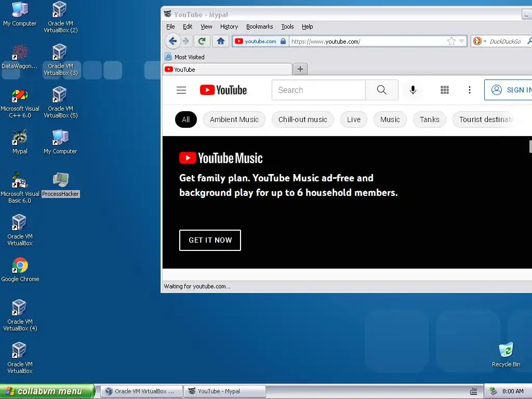Go to the browser Home page icon
This screenshot has width=532, height=399.
tap(220, 42)
